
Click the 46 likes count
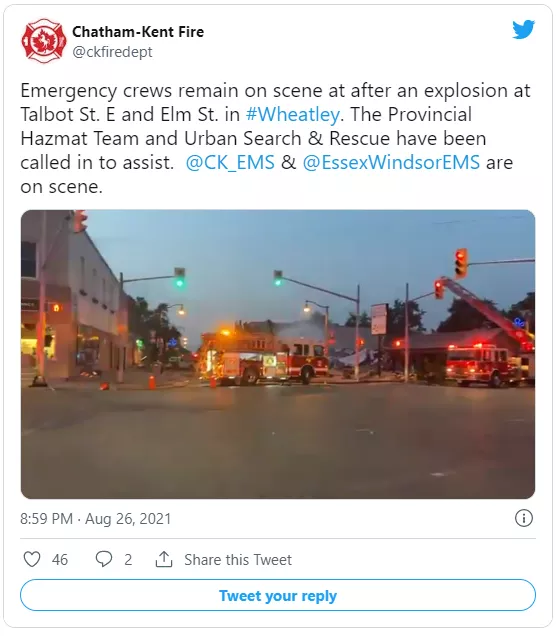60,560
